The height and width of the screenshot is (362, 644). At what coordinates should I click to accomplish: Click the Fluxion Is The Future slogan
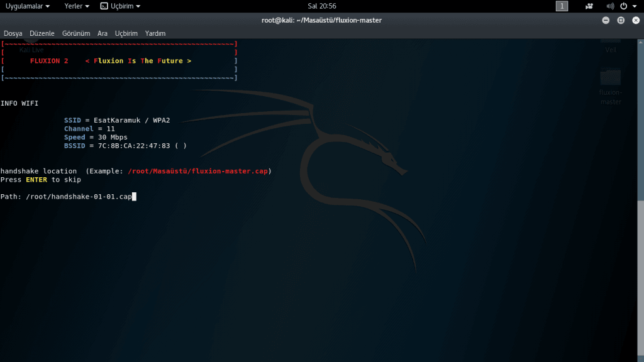click(x=138, y=61)
